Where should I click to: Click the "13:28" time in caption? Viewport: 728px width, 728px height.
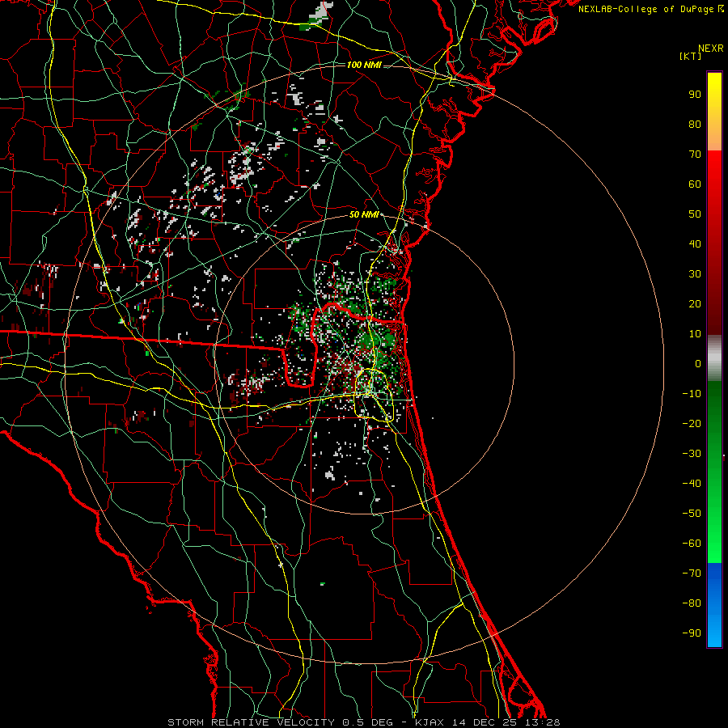542,722
